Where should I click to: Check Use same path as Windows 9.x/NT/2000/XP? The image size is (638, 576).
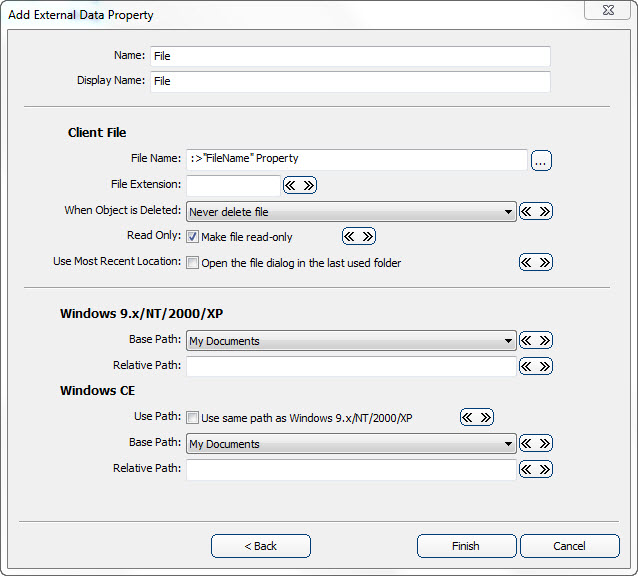[193, 418]
